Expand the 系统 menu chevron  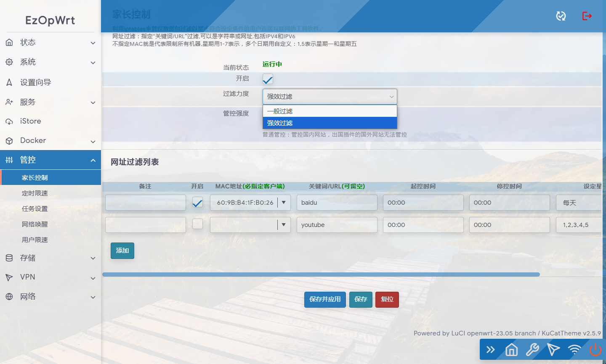coord(93,63)
